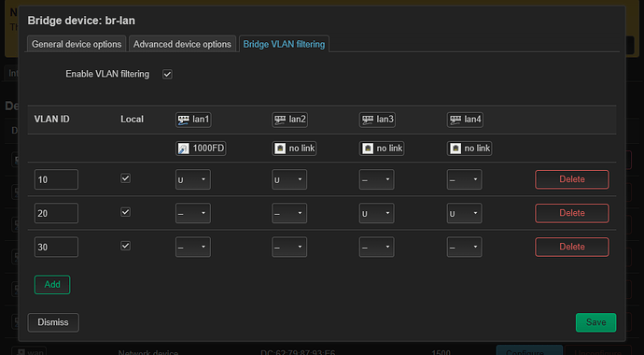This screenshot has height=355, width=644.
Task: Add a new VLAN entry
Action: coord(52,285)
